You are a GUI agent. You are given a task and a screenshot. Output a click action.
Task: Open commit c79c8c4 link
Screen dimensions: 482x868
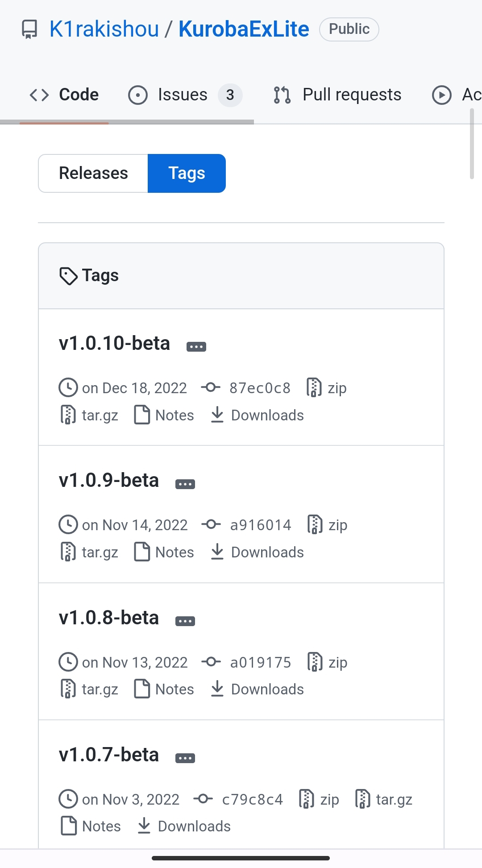[252, 799]
